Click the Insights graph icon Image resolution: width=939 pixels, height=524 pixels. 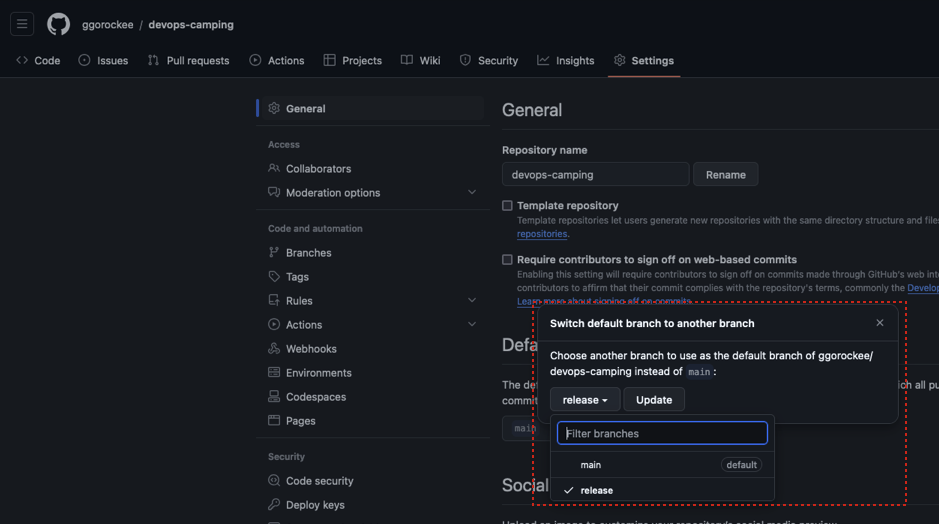(x=543, y=60)
